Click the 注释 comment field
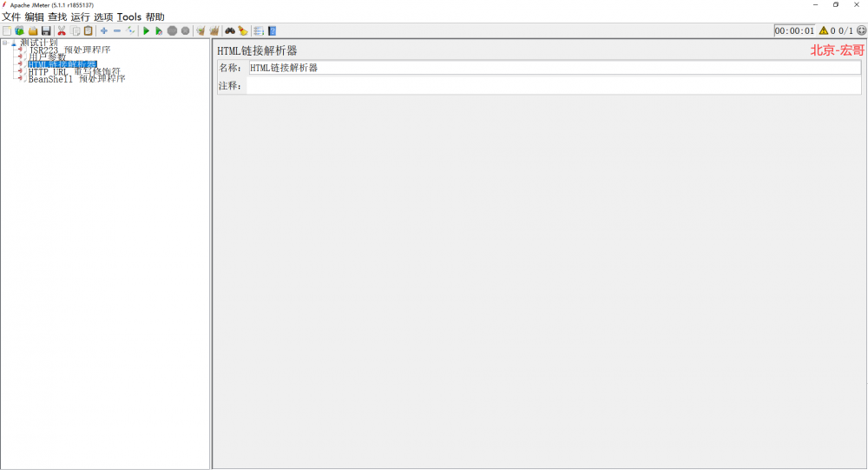 [554, 85]
